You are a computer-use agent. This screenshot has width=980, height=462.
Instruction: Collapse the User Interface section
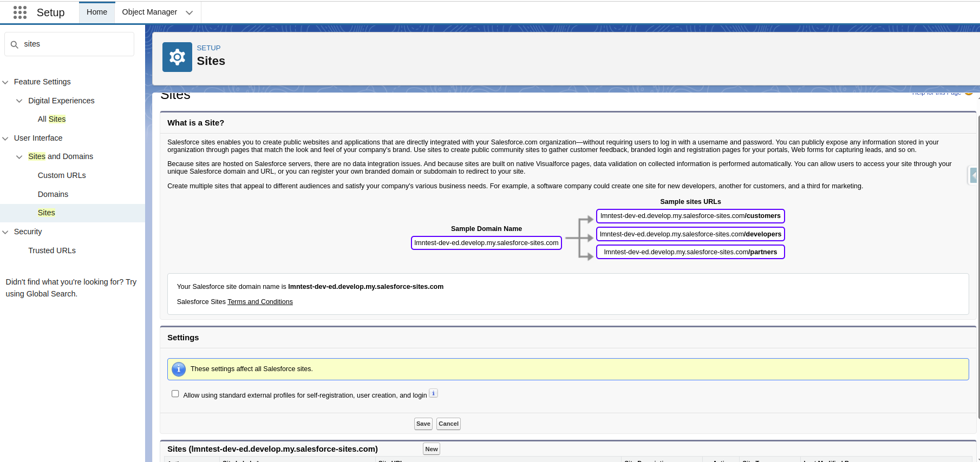pyautogui.click(x=5, y=138)
